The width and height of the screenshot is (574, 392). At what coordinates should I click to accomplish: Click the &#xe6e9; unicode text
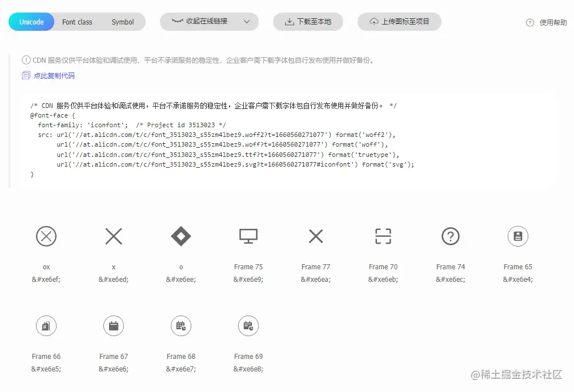[x=248, y=280]
